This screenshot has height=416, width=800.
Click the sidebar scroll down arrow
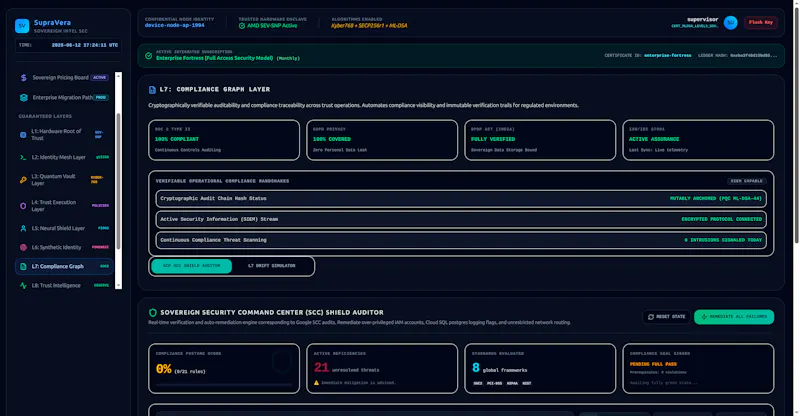118,285
